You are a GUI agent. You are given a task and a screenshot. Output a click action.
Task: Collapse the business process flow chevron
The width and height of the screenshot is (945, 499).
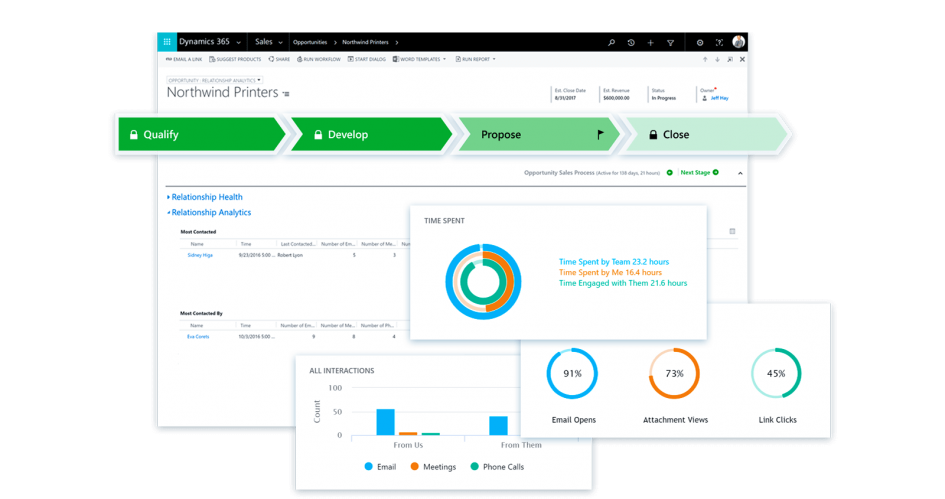click(740, 174)
